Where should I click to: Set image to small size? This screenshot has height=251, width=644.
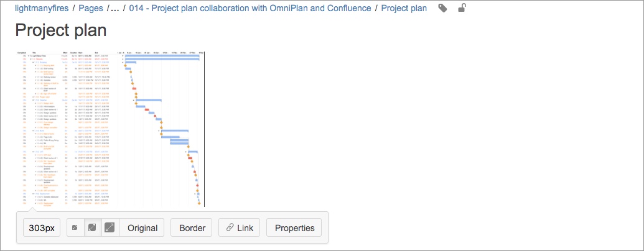pyautogui.click(x=75, y=227)
